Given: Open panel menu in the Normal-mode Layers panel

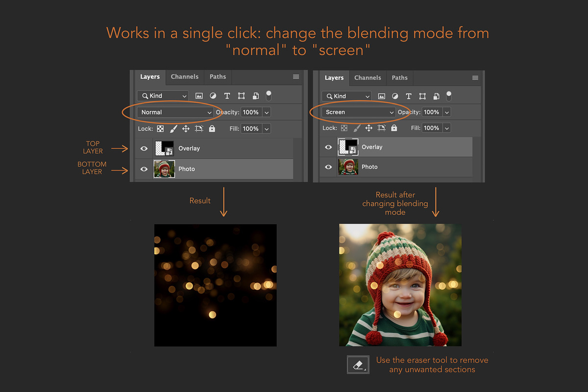Looking at the screenshot, I should click(296, 76).
